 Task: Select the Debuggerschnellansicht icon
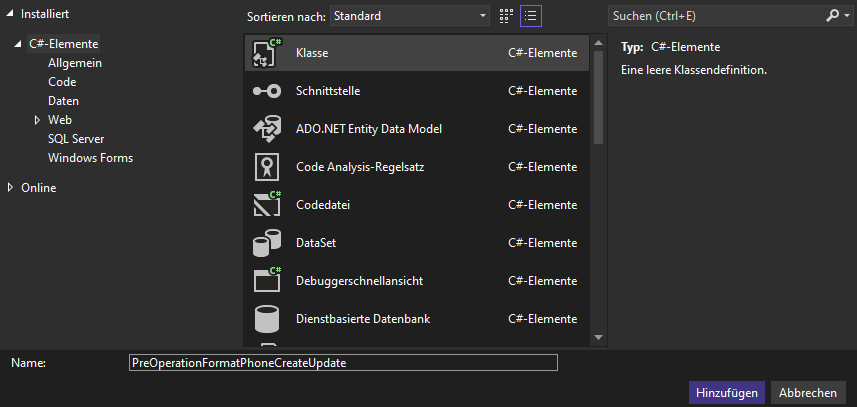click(266, 281)
